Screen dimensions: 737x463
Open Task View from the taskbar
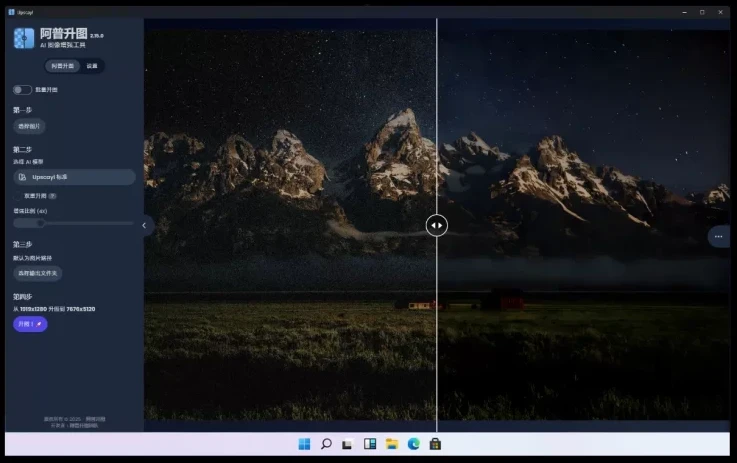click(x=348, y=444)
